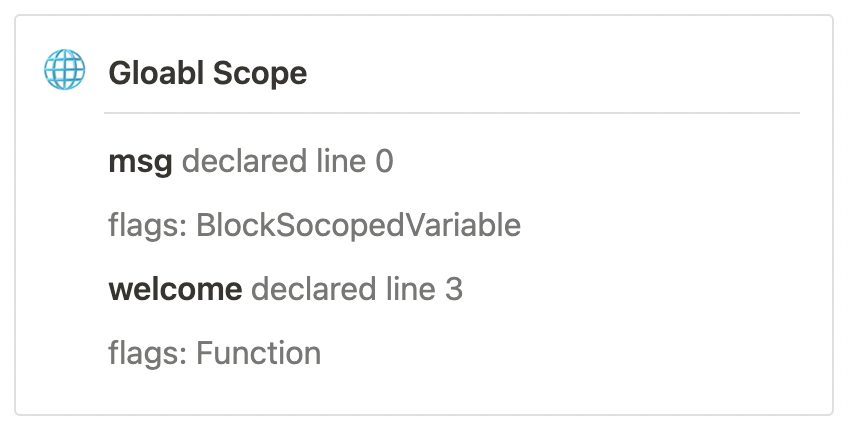
Task: Select the Gloabl Scope heading
Action: tap(208, 73)
